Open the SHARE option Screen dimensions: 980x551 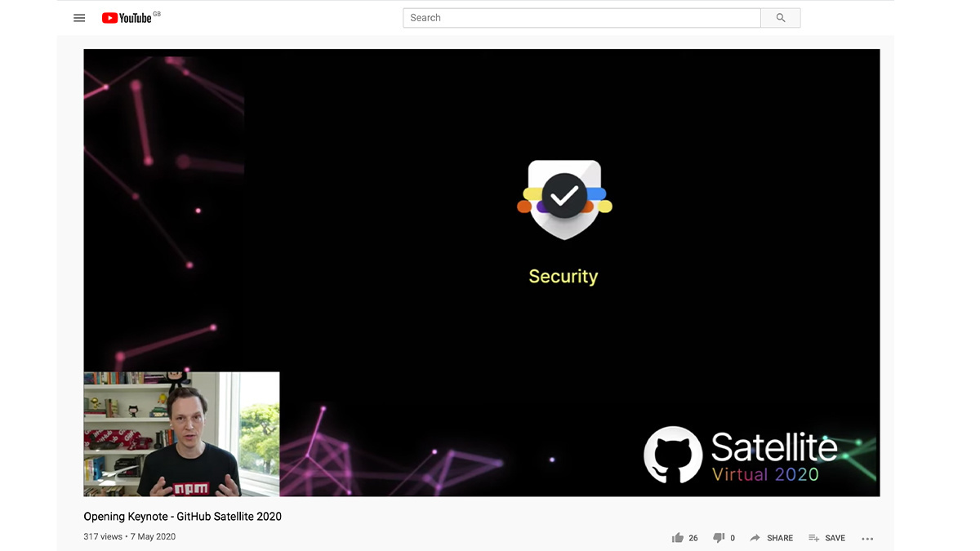[x=771, y=538]
